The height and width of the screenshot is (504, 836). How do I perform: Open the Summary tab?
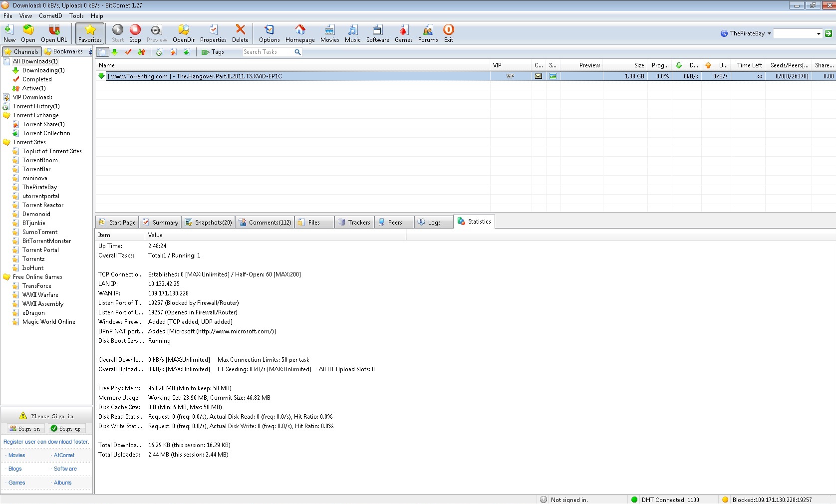(x=160, y=223)
